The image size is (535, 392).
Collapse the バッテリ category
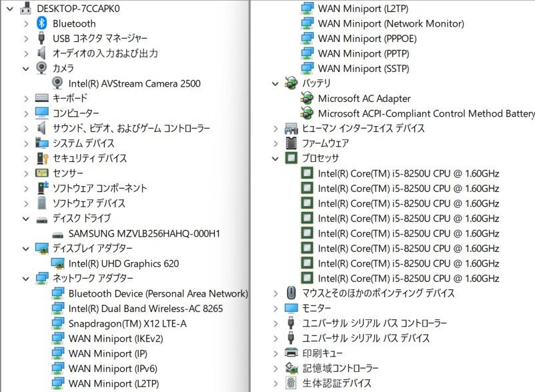(x=276, y=83)
